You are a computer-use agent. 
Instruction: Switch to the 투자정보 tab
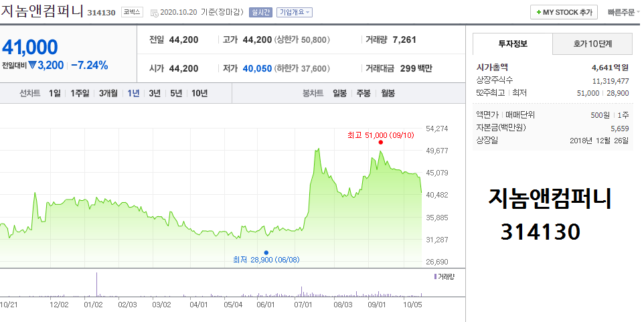tap(513, 44)
